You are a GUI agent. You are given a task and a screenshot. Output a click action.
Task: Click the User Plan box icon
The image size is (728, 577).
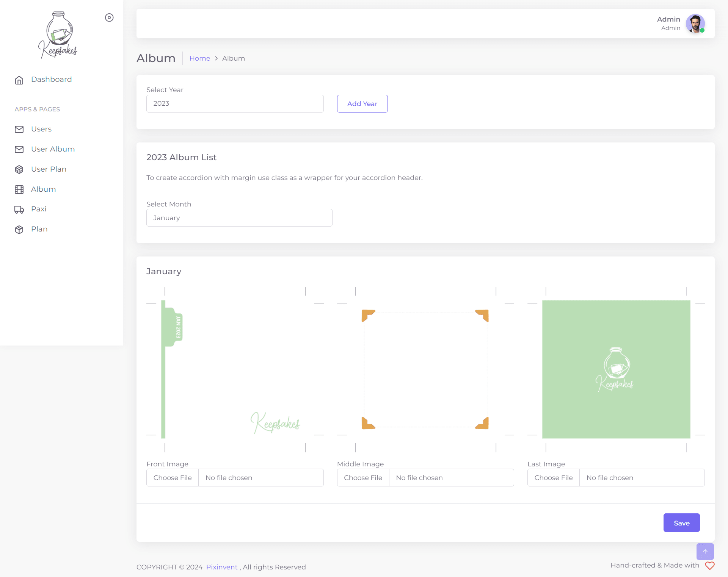(x=19, y=169)
